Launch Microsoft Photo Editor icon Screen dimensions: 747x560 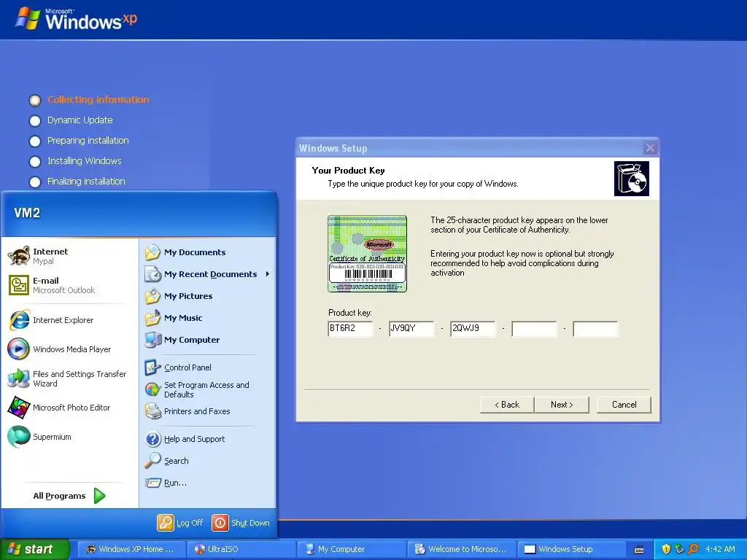18,408
